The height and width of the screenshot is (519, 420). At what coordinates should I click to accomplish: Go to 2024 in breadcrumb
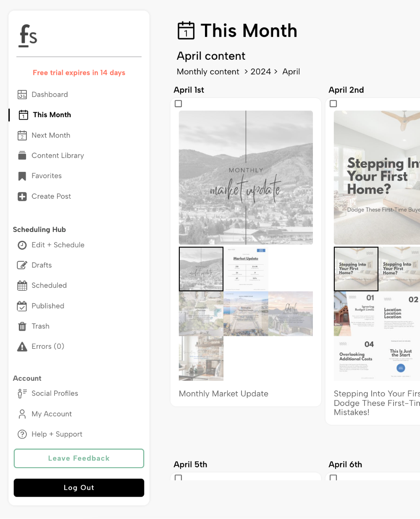click(x=260, y=72)
